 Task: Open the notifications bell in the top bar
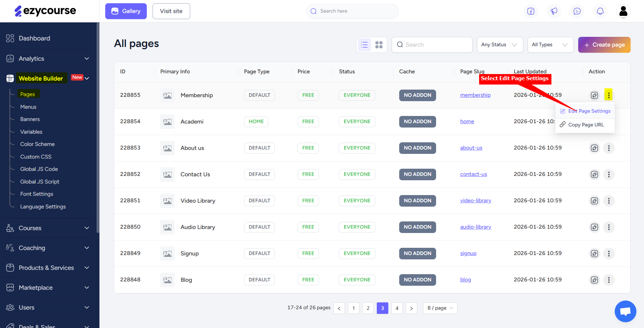click(x=600, y=11)
